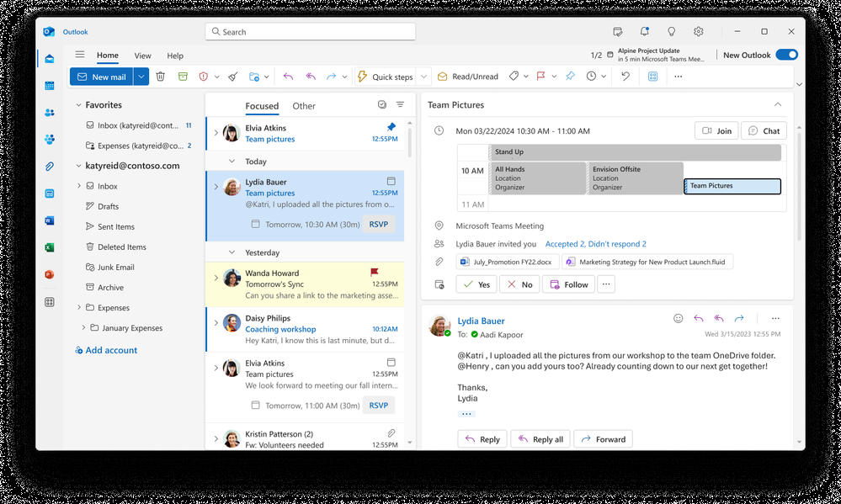
Task: Open the Calendar app in sidebar
Action: (x=50, y=86)
